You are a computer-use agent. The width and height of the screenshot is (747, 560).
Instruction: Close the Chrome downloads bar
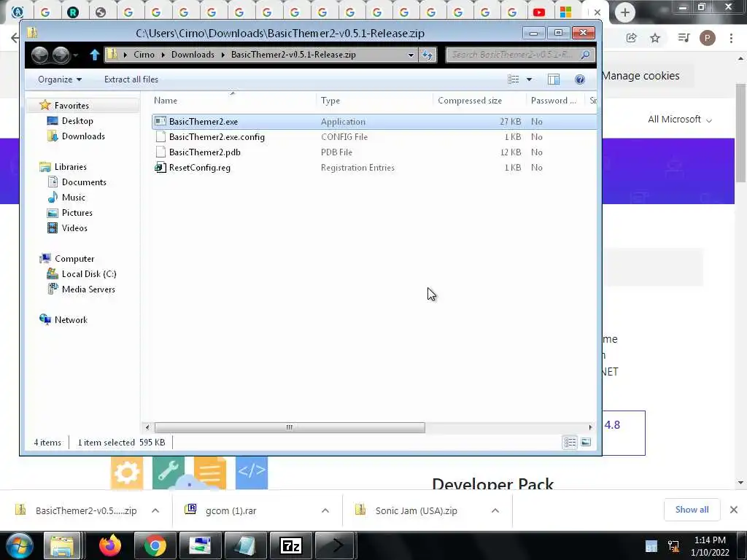click(x=734, y=510)
